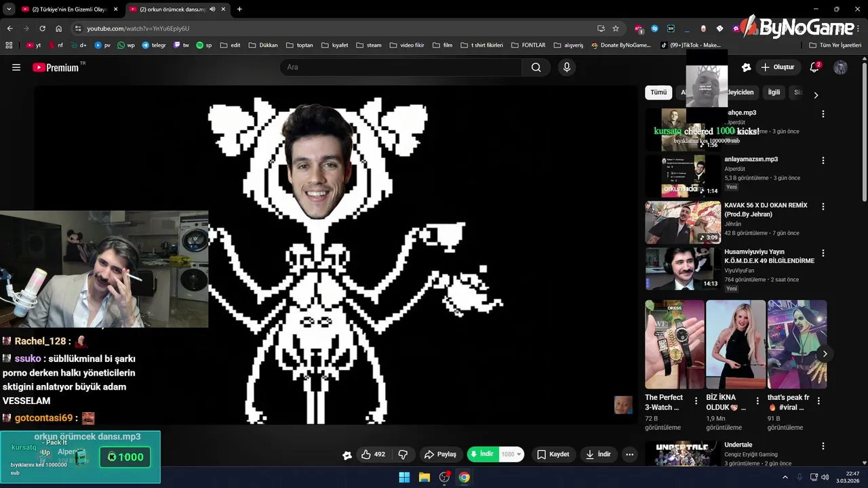Open the telegr Telegram bookmark

[154, 45]
